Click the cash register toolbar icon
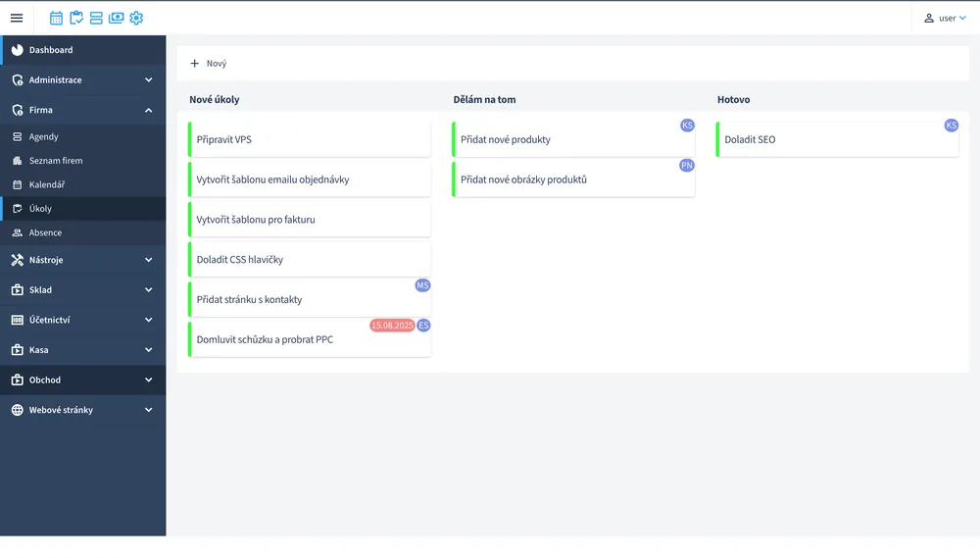 pos(117,18)
